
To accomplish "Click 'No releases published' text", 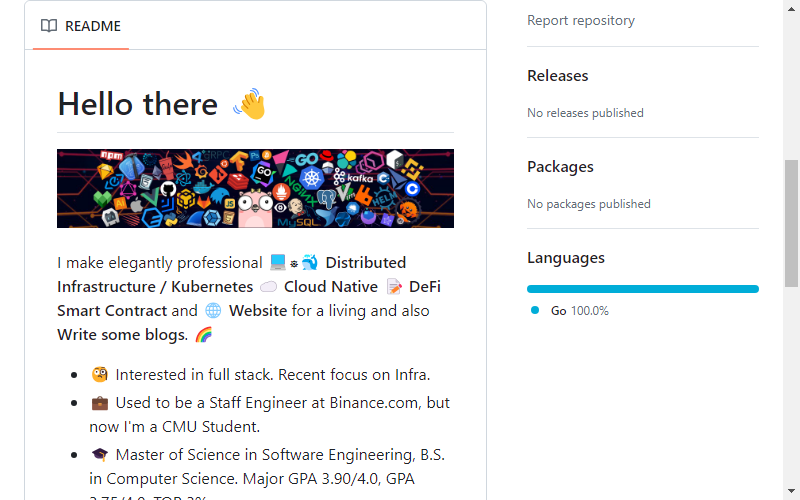I will click(585, 113).
